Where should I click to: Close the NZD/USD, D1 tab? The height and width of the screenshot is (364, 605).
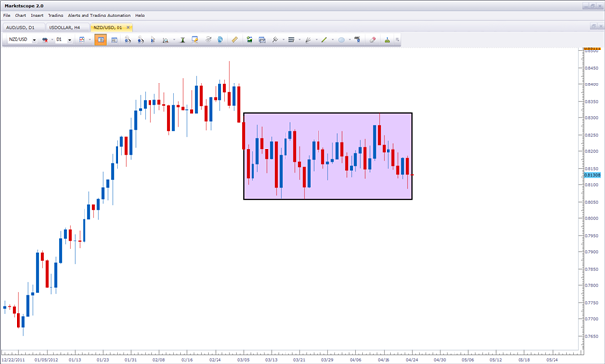(x=128, y=28)
